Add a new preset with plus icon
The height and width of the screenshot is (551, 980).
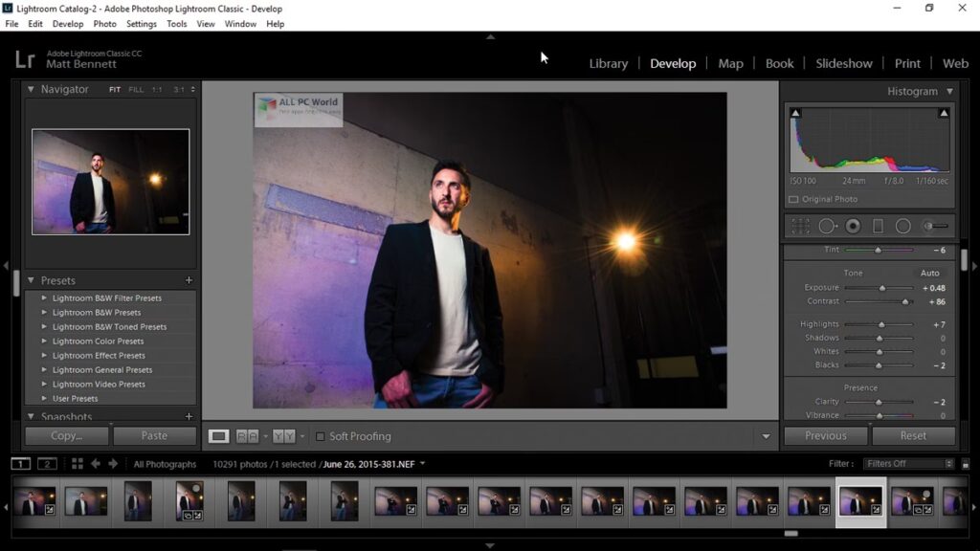point(189,281)
